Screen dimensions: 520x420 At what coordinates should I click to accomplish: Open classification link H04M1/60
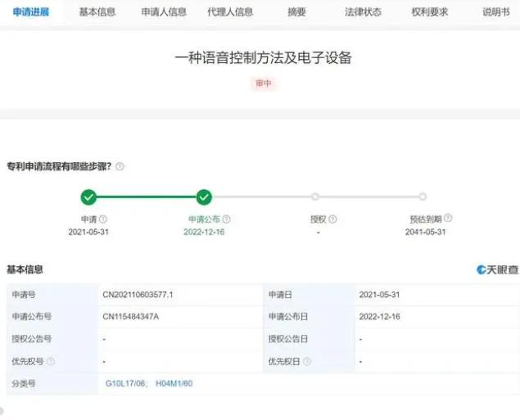tap(174, 383)
